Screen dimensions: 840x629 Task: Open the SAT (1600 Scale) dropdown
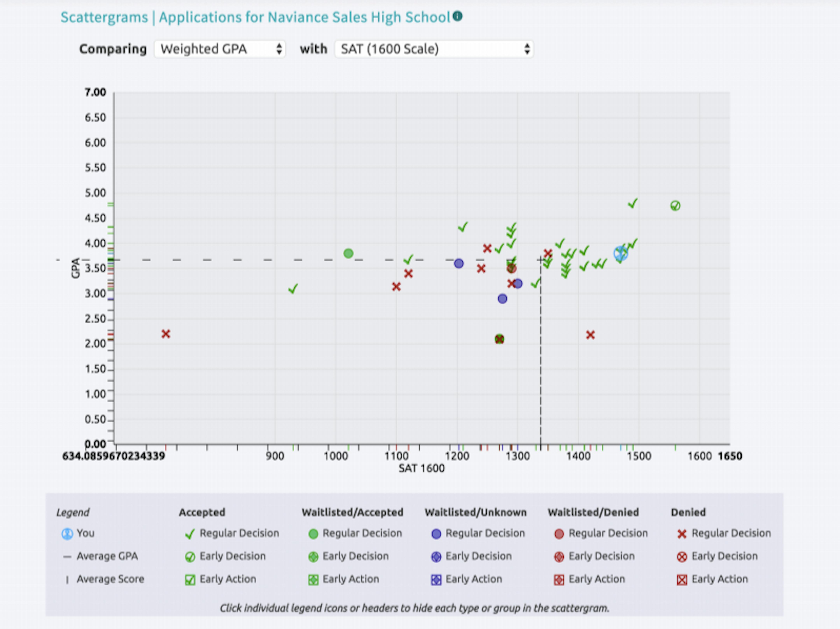[433, 49]
